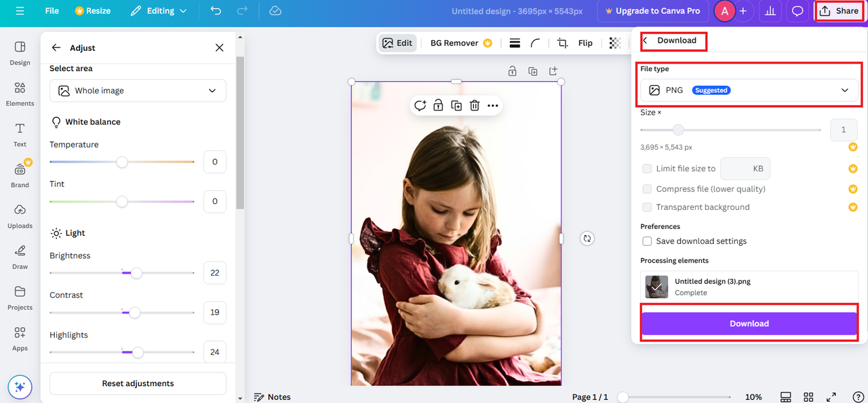This screenshot has height=403, width=868.
Task: Check Save download settings
Action: [648, 241]
